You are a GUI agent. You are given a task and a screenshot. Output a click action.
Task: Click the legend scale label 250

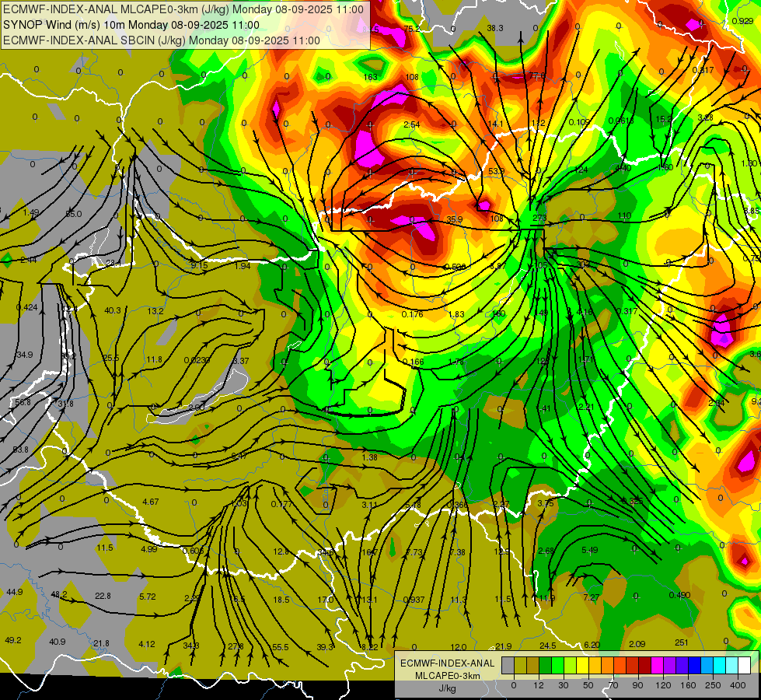pos(713,685)
